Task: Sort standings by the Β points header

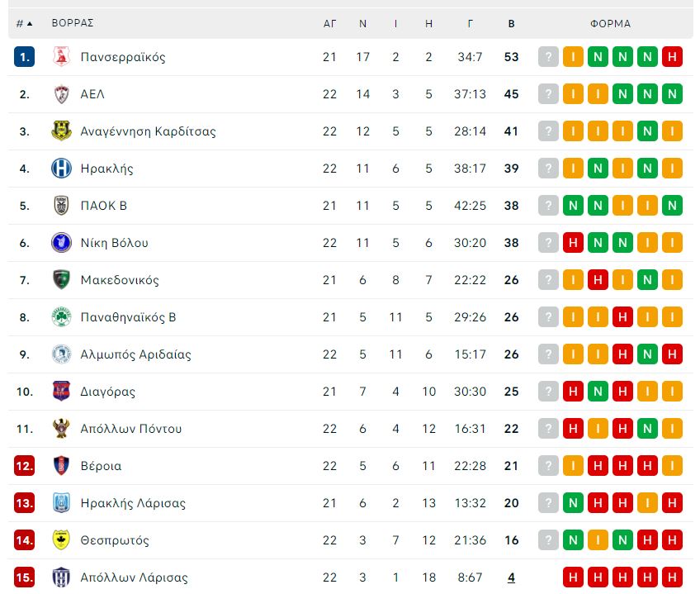Action: pos(512,23)
